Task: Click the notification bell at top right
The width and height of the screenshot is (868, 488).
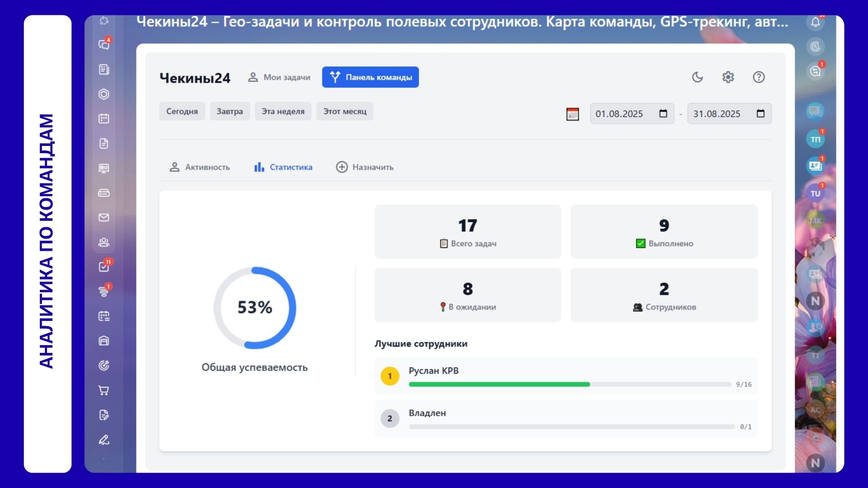Action: coord(815,22)
